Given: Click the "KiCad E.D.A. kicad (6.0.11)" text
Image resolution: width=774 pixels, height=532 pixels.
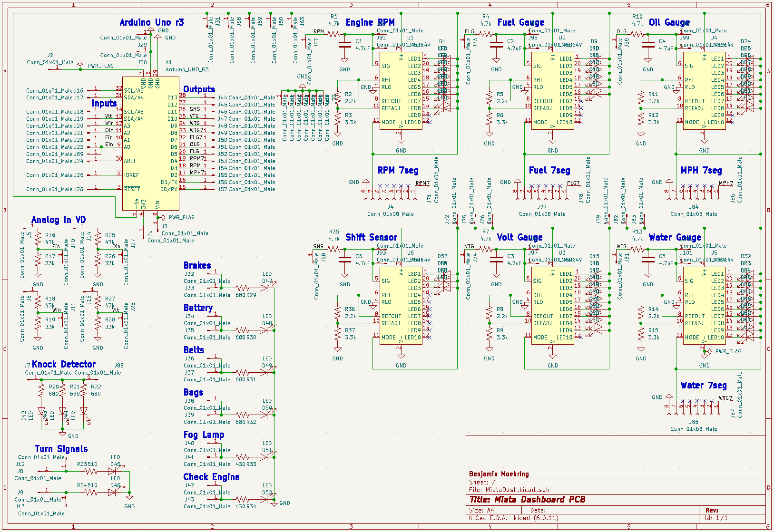Looking at the screenshot, I should (514, 518).
